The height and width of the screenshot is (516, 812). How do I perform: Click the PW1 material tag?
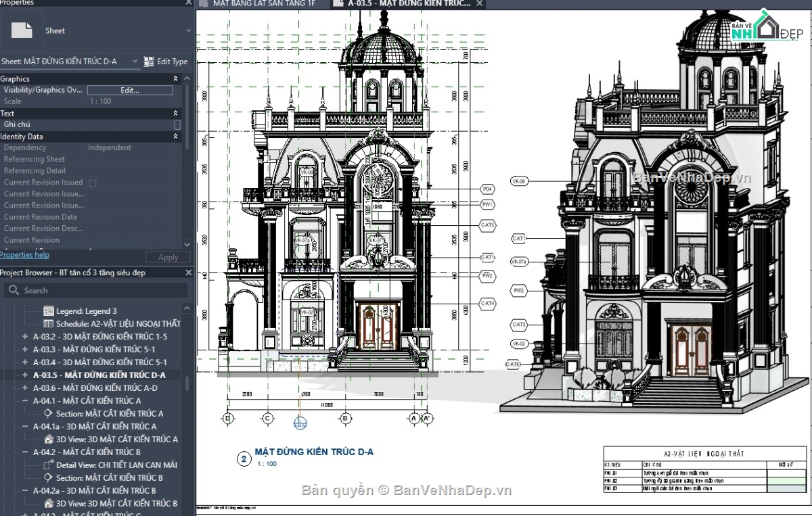coord(487,204)
